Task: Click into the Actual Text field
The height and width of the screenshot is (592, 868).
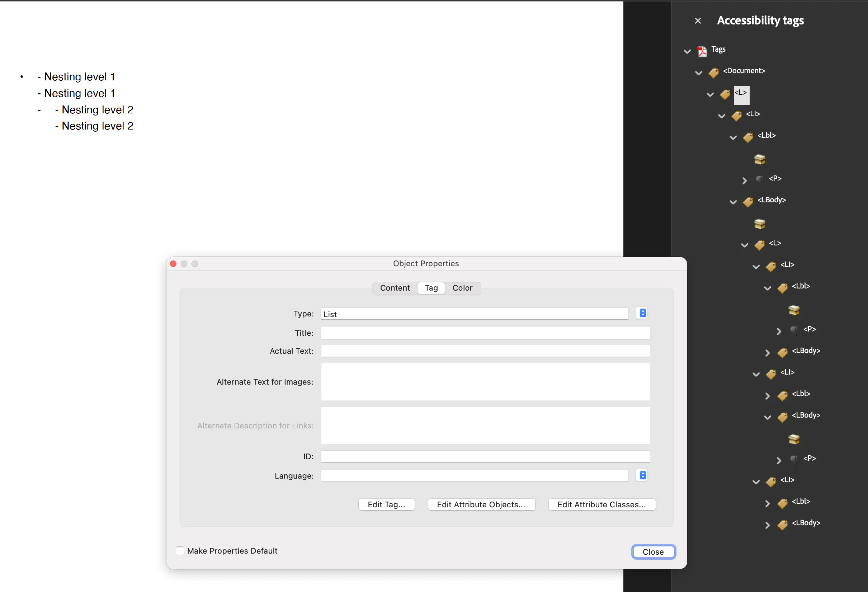Action: click(x=485, y=351)
